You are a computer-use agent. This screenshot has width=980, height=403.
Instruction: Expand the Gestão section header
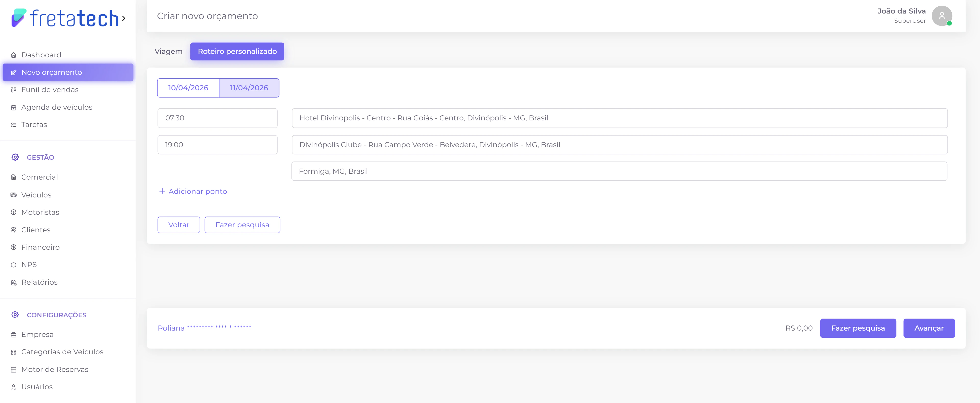40,157
